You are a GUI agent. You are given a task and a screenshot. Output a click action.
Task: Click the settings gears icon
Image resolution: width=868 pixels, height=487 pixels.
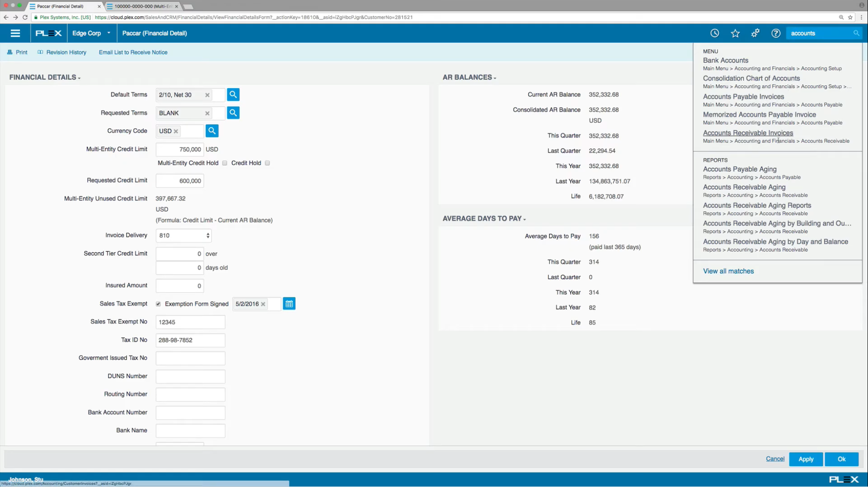click(x=755, y=33)
